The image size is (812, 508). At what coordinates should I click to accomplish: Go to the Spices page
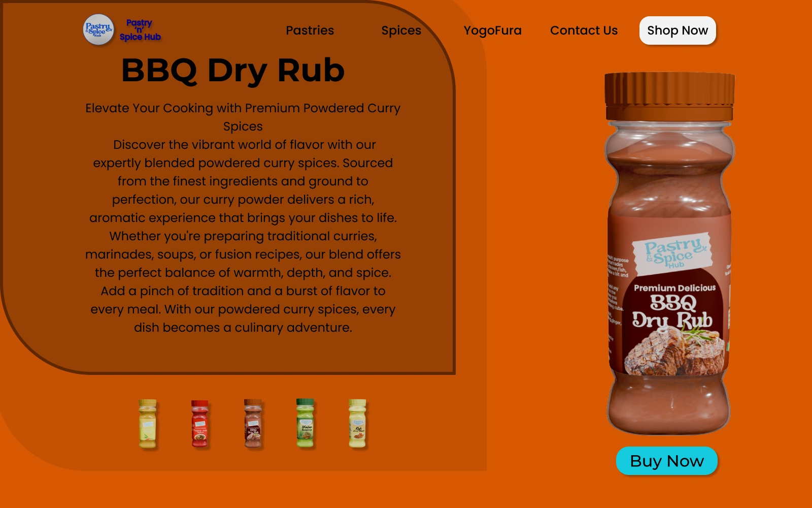(x=401, y=30)
